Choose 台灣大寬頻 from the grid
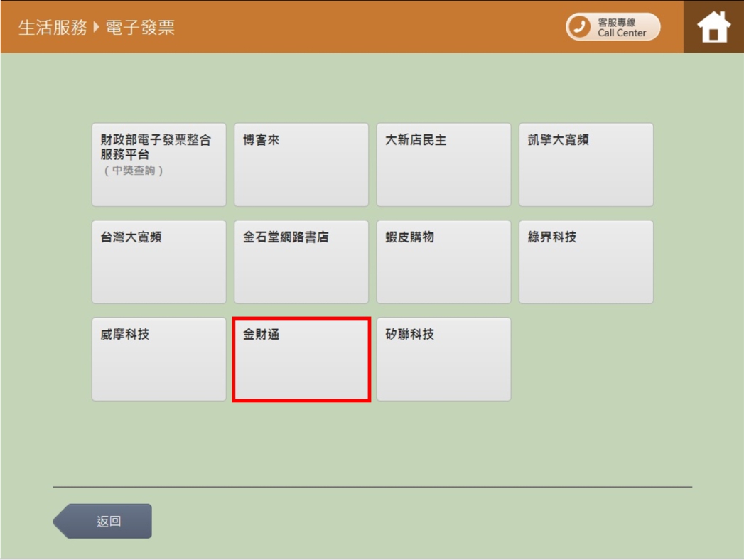Screen dimensions: 744x560 [158, 261]
